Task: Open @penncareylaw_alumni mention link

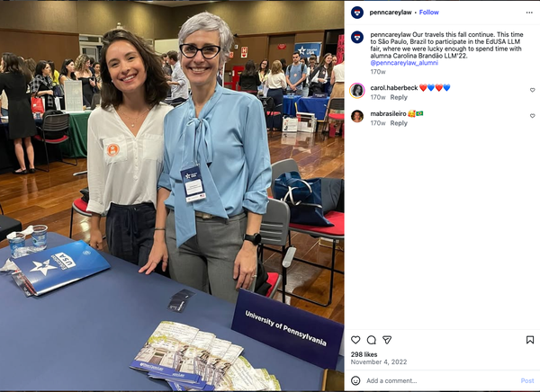Action: [404, 63]
